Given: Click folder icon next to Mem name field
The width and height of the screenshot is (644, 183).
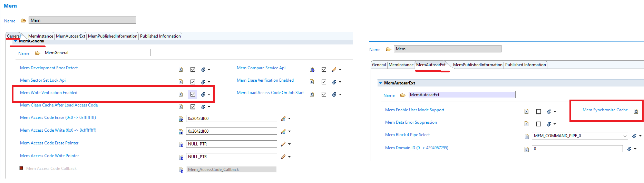Looking at the screenshot, I should (x=23, y=21).
